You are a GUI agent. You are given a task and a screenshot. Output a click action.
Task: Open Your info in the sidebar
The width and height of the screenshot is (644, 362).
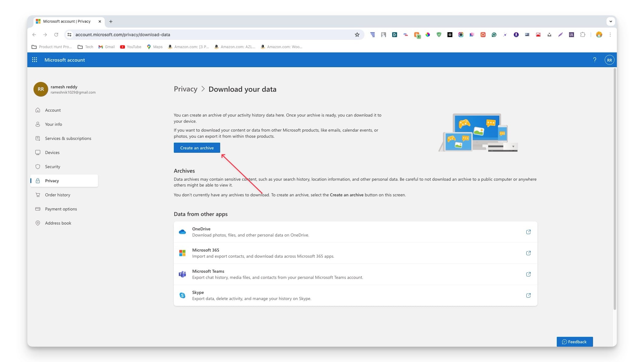(64, 124)
